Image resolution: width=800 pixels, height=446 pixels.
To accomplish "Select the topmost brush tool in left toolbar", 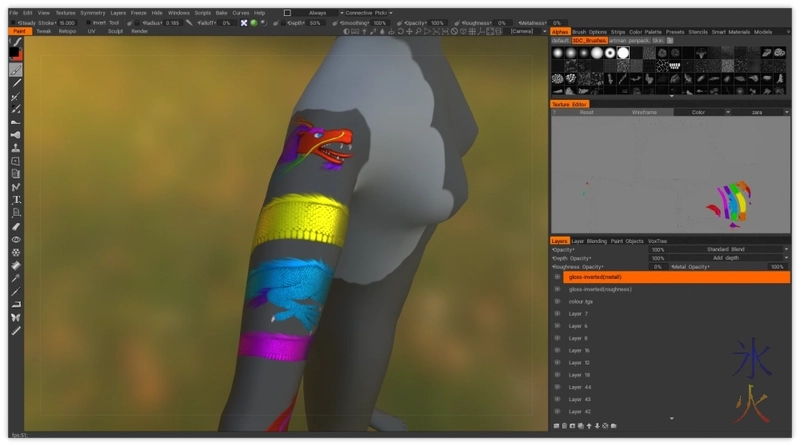I will click(16, 70).
